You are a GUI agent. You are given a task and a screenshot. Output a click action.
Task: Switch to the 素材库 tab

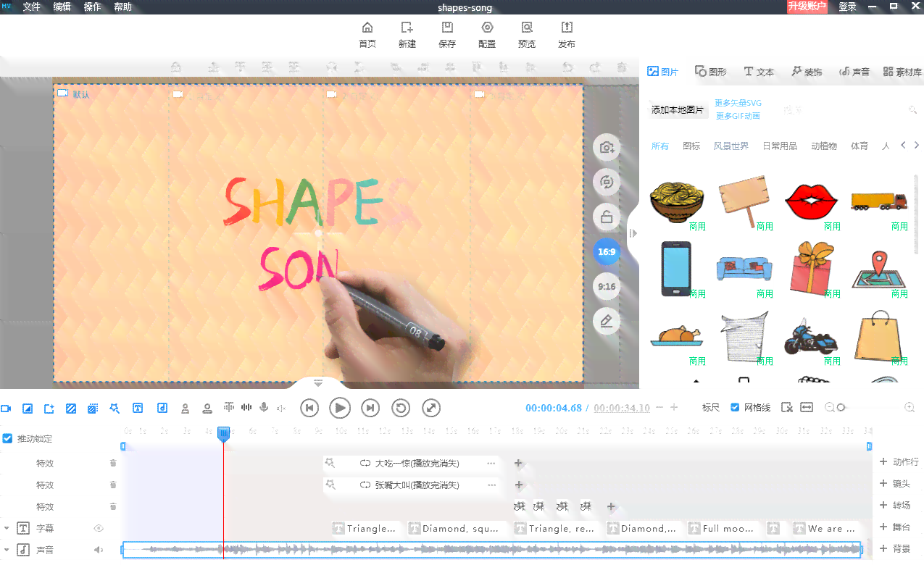click(x=903, y=72)
